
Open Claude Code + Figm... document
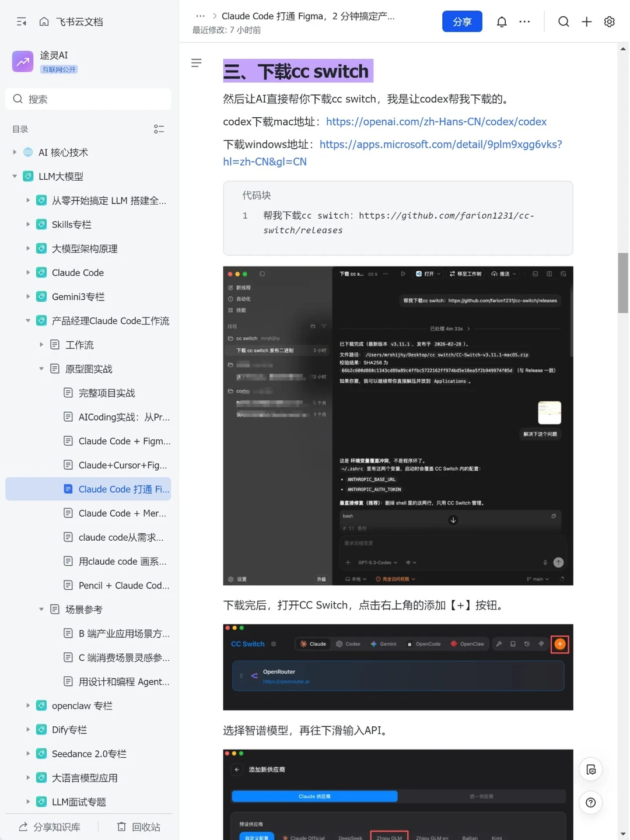(x=88, y=441)
